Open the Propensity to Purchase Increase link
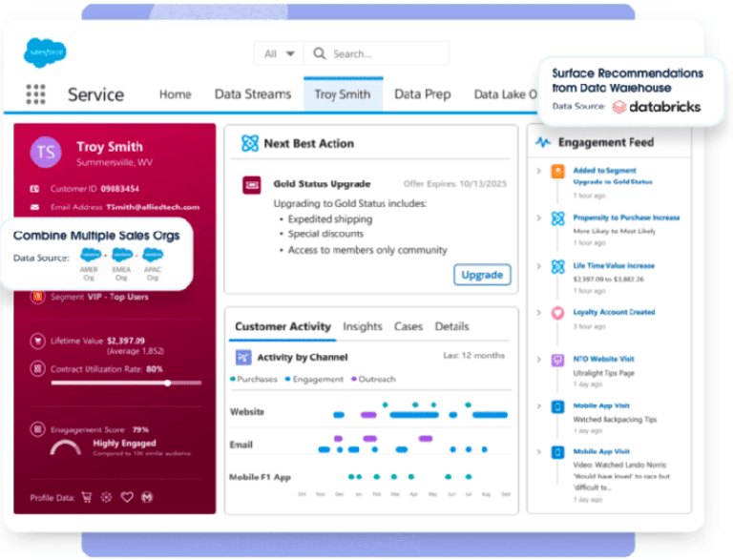 click(626, 218)
